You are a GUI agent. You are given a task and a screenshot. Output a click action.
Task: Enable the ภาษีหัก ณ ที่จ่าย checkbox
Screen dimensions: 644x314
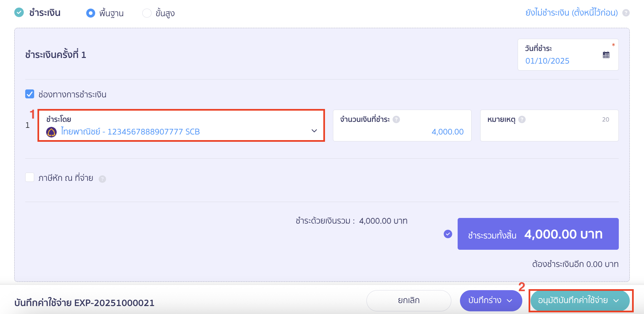[x=30, y=177]
